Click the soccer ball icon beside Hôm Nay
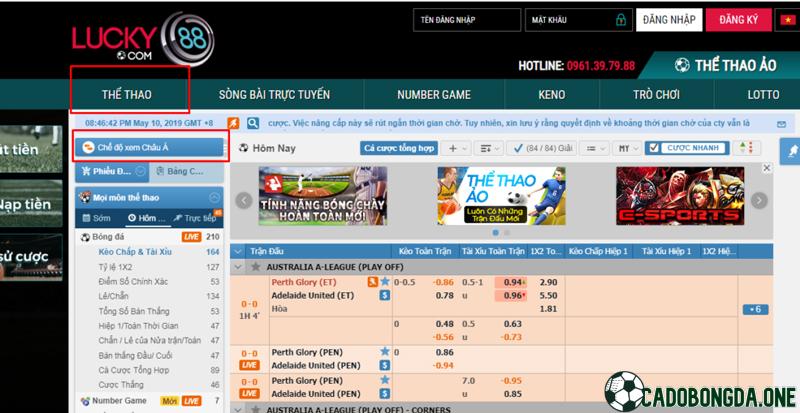 (x=244, y=148)
